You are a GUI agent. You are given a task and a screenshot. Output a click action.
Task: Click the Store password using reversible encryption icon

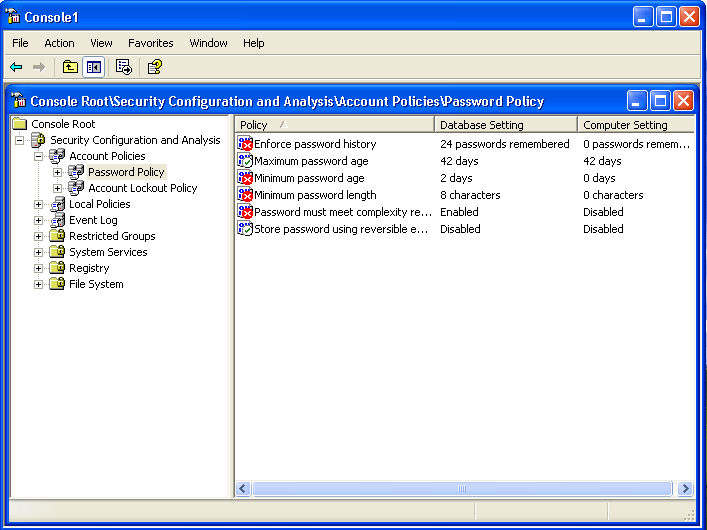point(245,229)
